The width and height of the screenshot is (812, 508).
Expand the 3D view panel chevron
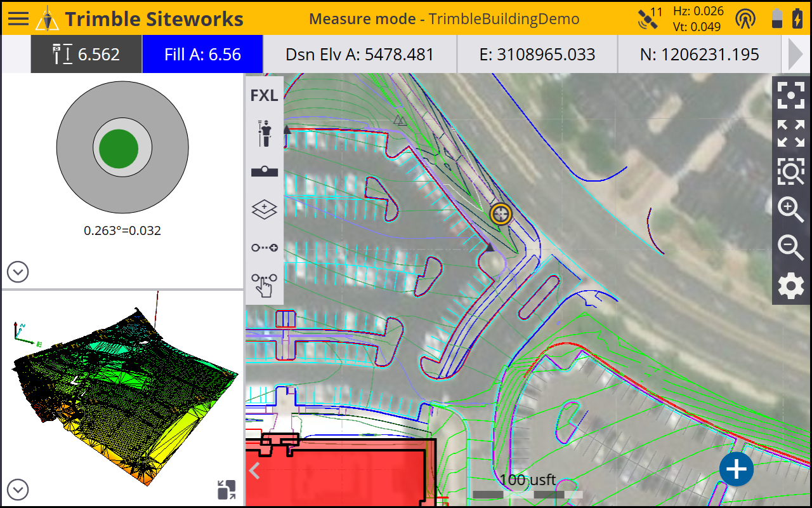tap(18, 490)
